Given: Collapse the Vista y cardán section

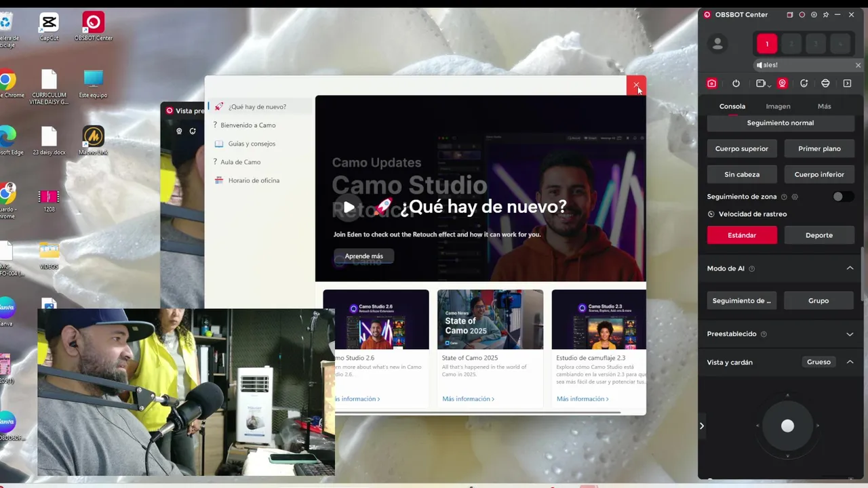Looking at the screenshot, I should tap(850, 362).
